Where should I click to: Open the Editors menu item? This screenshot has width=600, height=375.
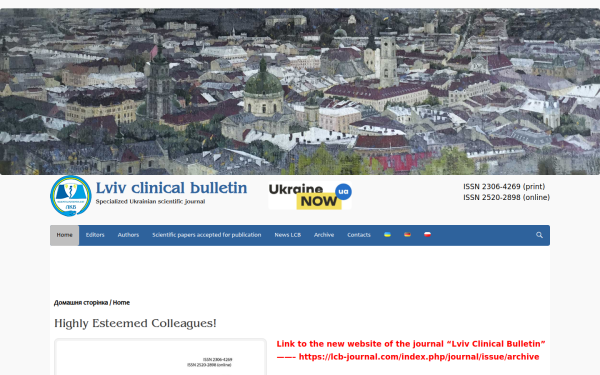point(95,235)
